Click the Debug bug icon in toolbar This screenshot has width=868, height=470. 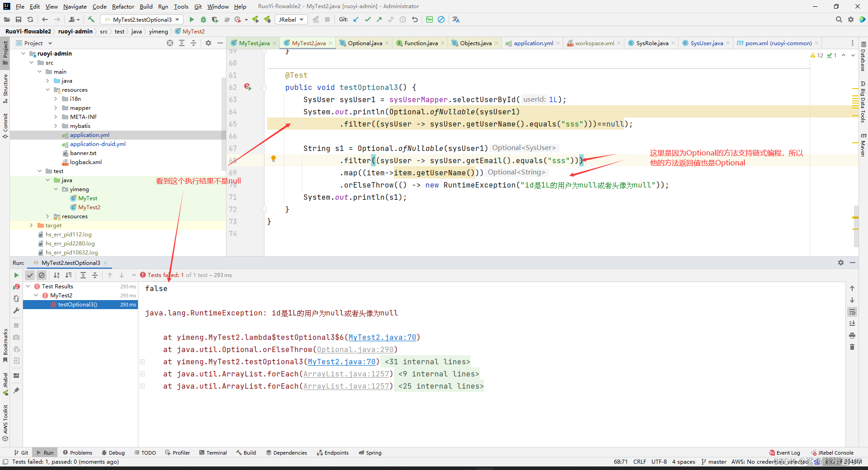click(x=203, y=19)
